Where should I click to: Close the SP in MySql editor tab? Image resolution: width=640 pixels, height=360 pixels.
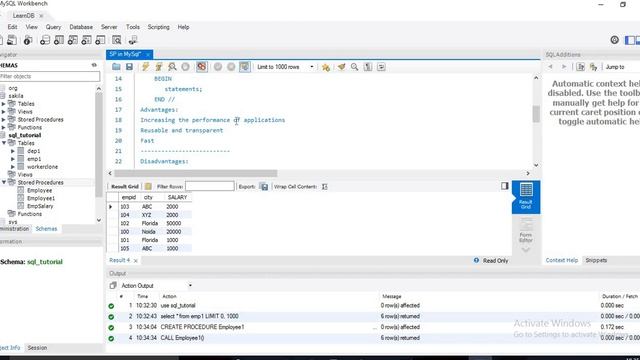tap(148, 54)
